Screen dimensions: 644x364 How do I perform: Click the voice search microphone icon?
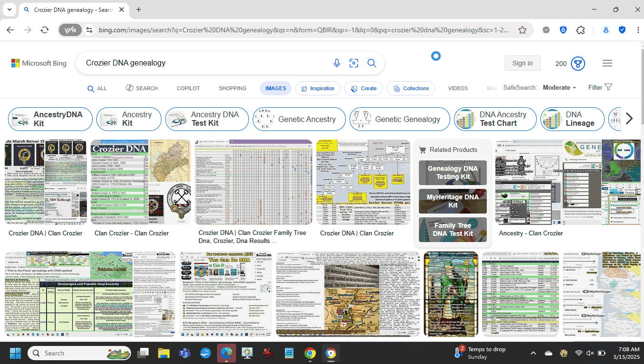(x=337, y=63)
